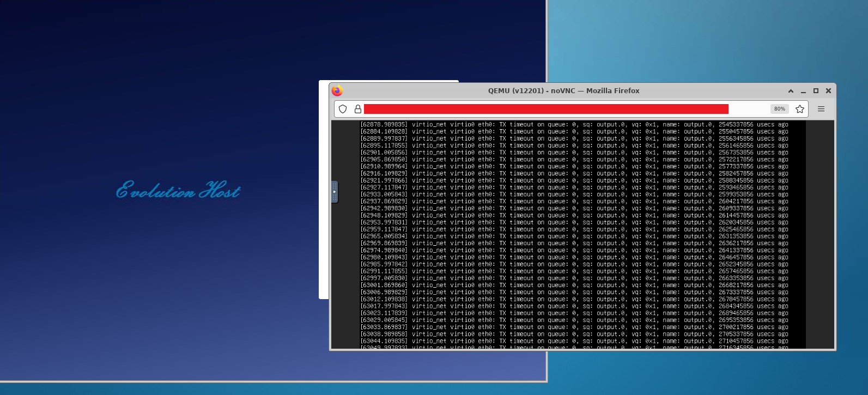Expand the noVNC control bar handle
Viewport: 868px width, 395px height.
335,192
